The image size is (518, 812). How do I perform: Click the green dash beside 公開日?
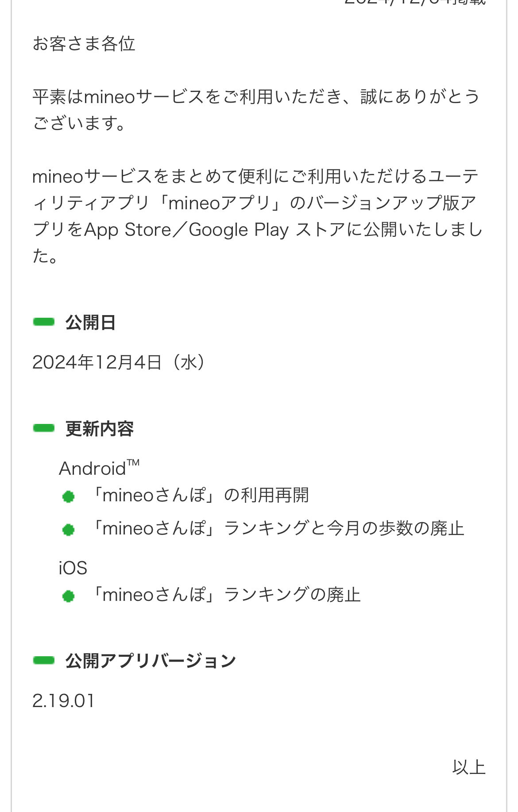pyautogui.click(x=44, y=322)
